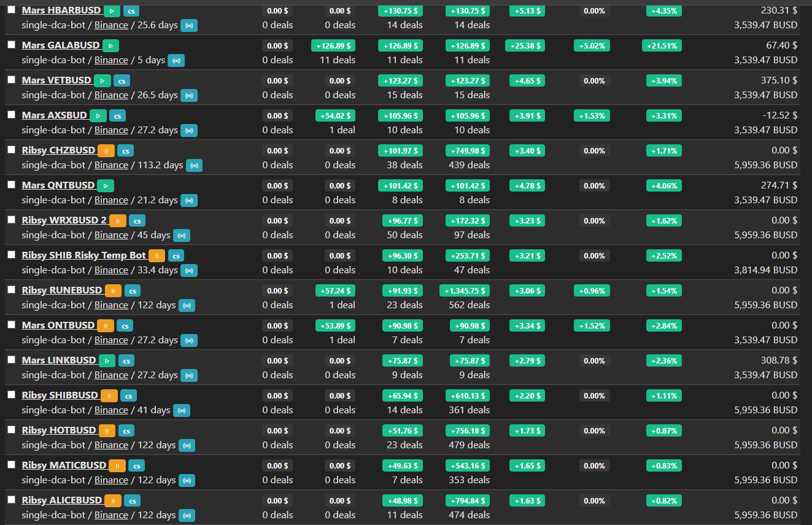Image resolution: width=812 pixels, height=525 pixels.
Task: Click the cs badge for Mars LINKBUSD
Action: [126, 360]
